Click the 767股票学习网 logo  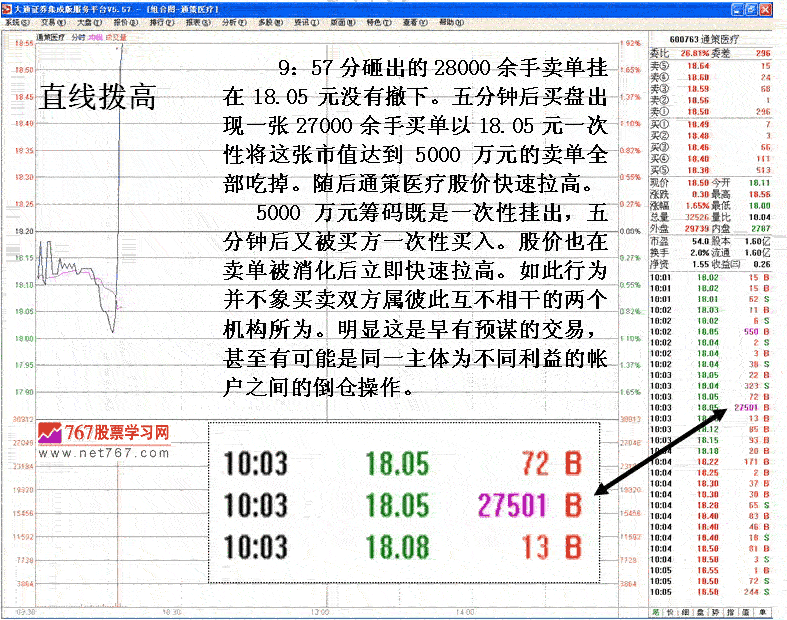coord(103,434)
